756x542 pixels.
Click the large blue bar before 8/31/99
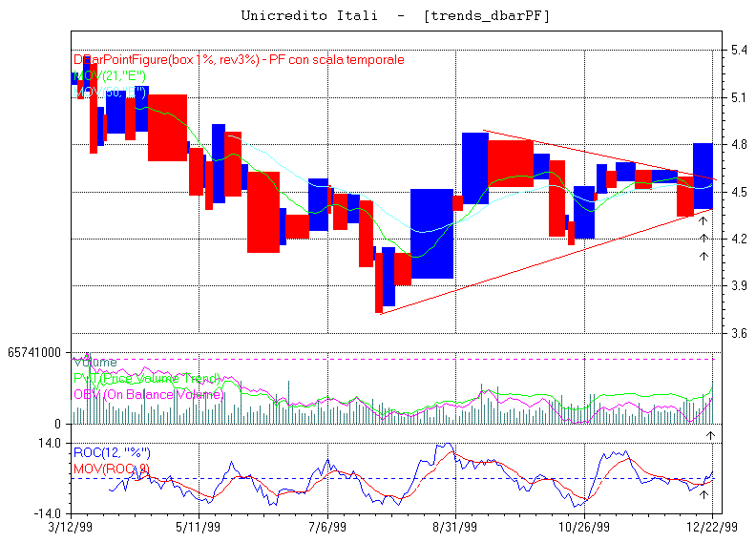(x=431, y=234)
